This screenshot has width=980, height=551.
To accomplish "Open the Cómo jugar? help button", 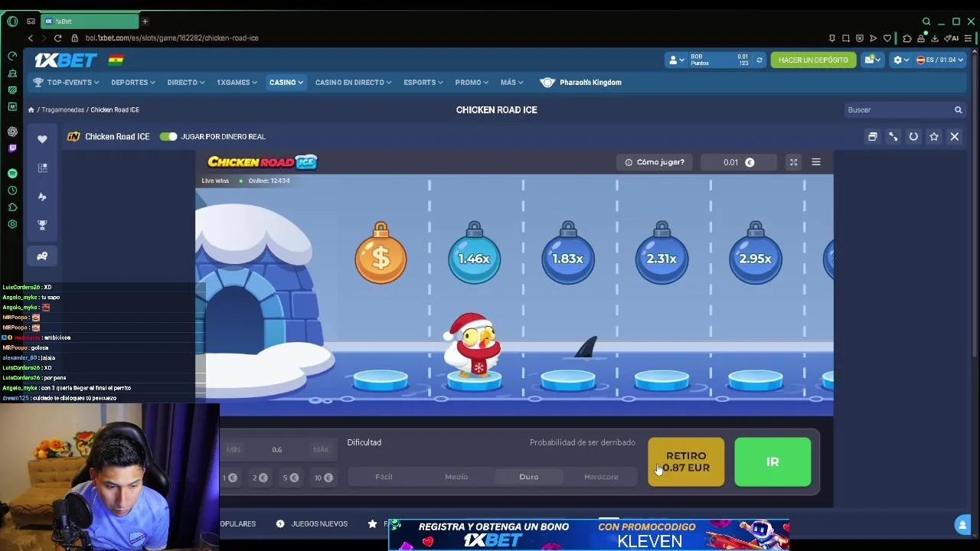I will 655,162.
